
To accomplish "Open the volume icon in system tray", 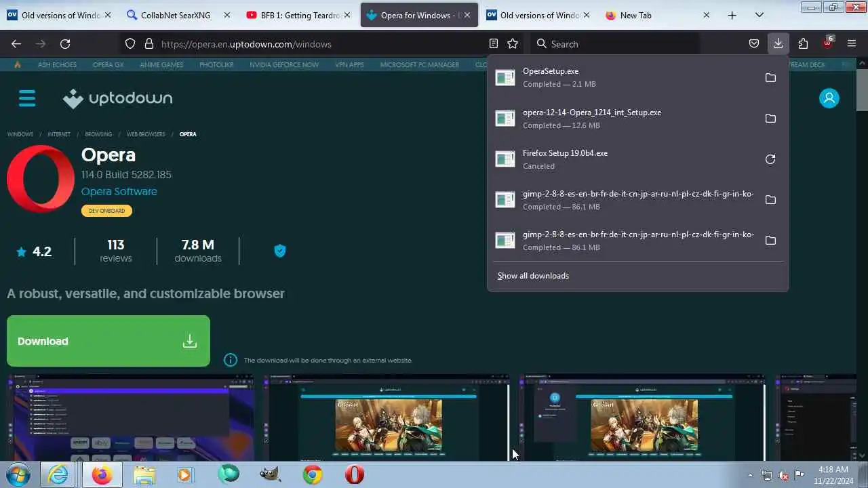I will (783, 475).
